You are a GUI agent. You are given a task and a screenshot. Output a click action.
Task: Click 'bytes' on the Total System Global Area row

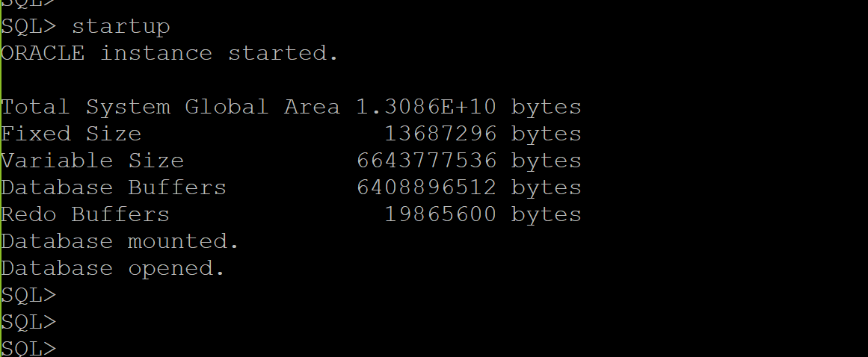[546, 107]
